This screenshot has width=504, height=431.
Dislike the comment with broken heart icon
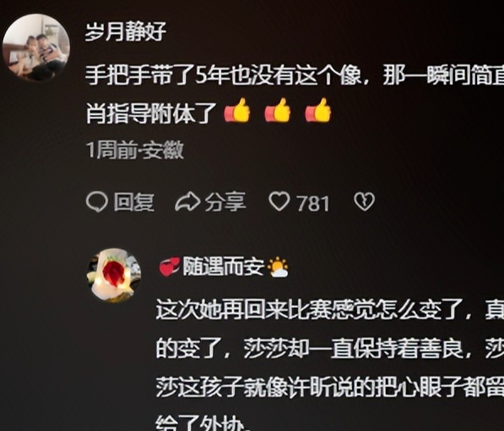coord(364,202)
